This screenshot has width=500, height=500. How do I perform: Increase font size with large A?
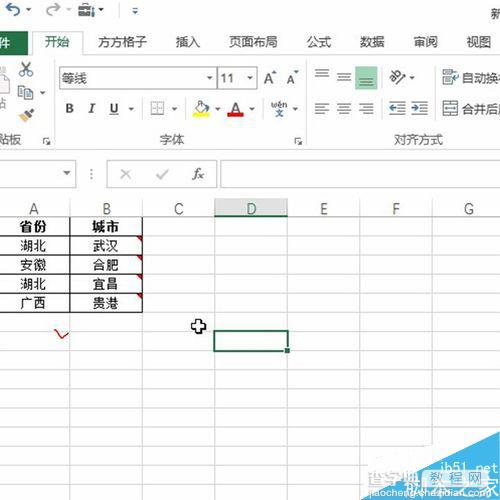270,78
